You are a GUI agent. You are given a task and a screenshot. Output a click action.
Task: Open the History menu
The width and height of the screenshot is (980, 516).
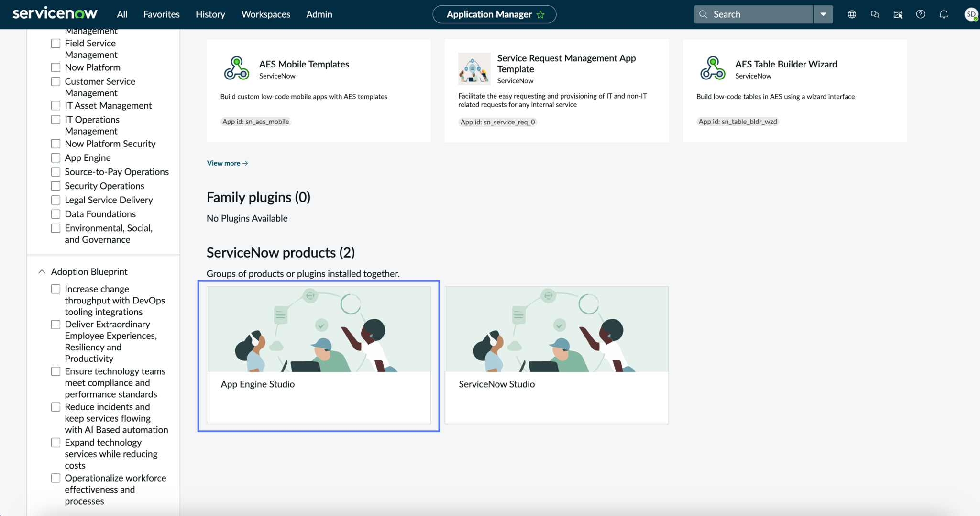210,14
